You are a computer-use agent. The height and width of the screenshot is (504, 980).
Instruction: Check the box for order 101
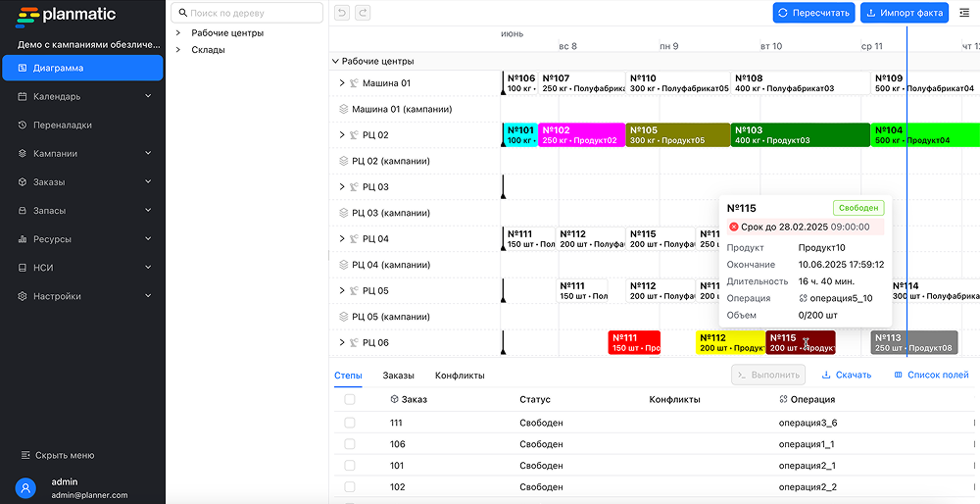click(350, 466)
